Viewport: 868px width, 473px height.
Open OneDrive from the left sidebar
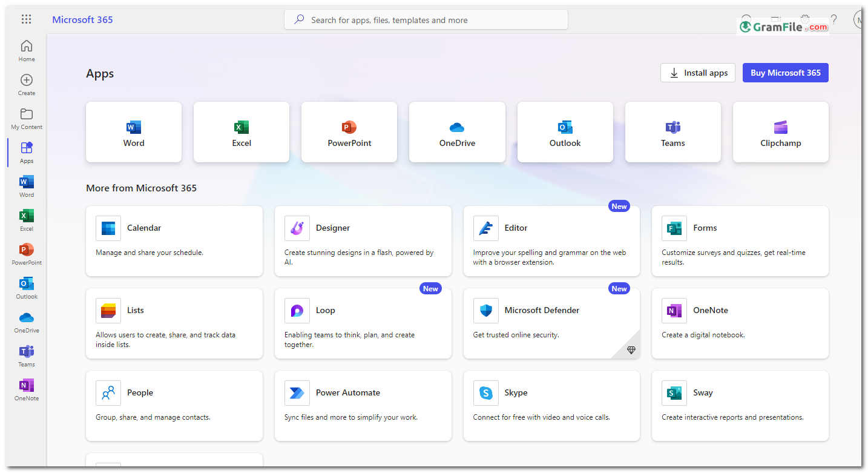click(x=26, y=322)
